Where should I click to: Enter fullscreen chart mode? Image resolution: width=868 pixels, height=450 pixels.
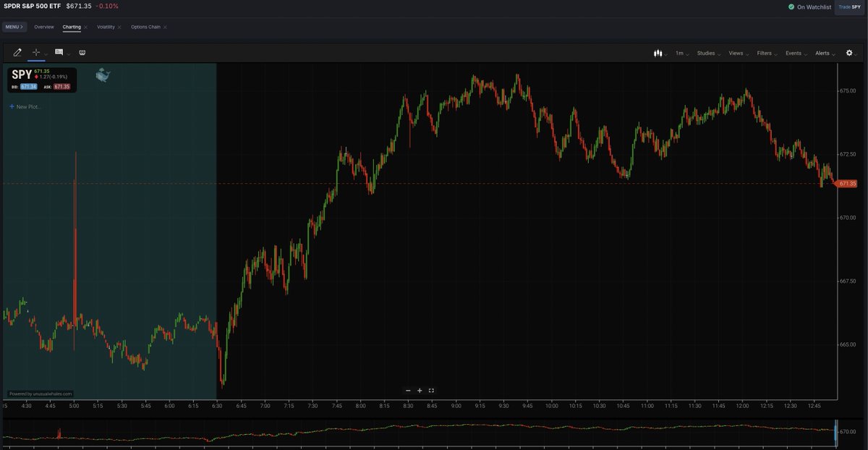pos(431,391)
